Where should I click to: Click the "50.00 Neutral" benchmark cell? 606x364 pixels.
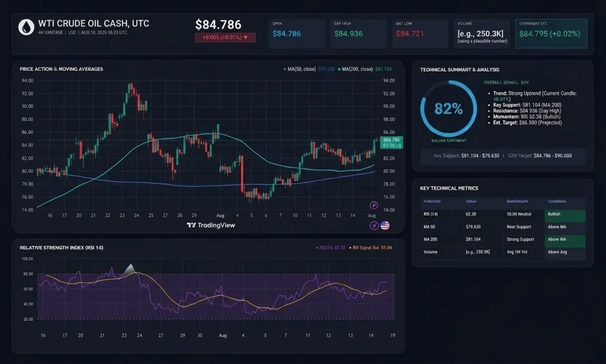coord(519,214)
